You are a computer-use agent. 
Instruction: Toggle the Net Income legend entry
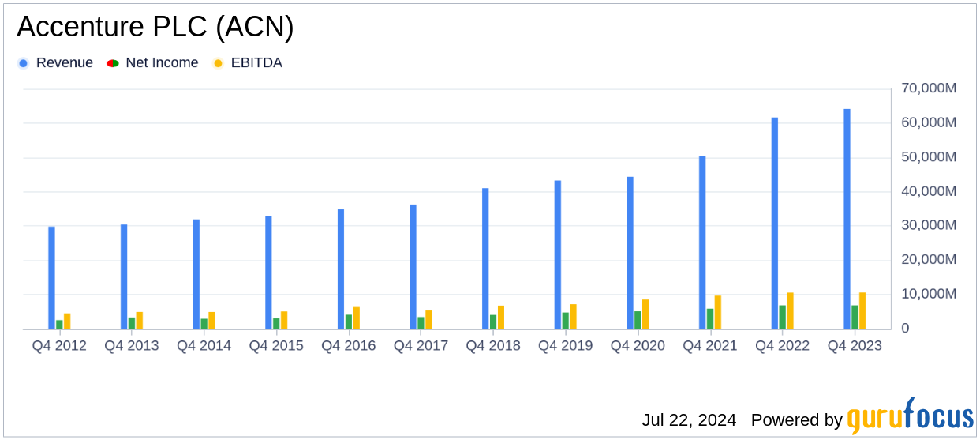point(153,63)
